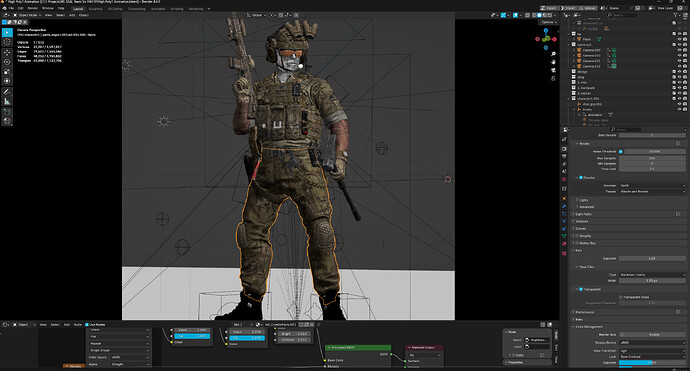
Task: Open the File menu
Action: (x=11, y=8)
